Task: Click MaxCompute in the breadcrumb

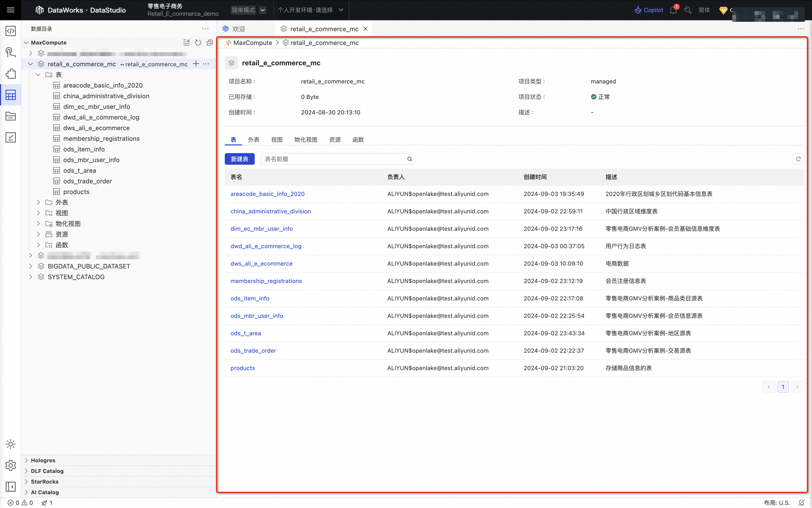Action: pyautogui.click(x=253, y=43)
